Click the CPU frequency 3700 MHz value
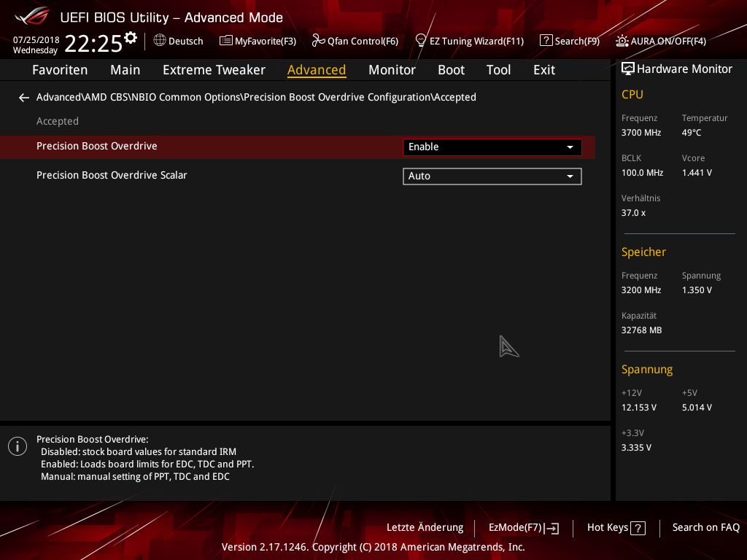 641,133
